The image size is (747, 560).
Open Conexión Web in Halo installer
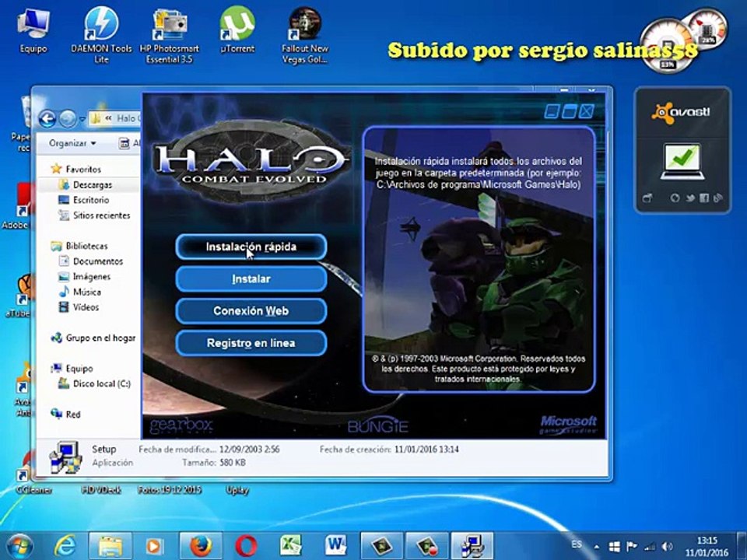[251, 311]
